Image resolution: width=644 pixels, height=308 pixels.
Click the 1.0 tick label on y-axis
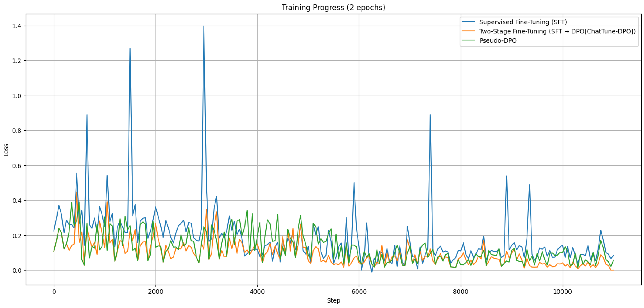(16, 96)
